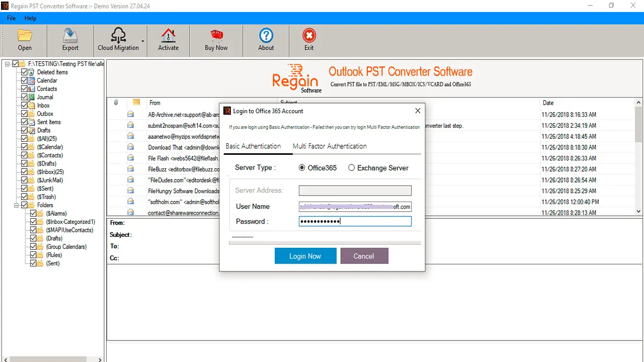Click the Contacts folder icon in tree
Viewport: 644px width, 362px height.
pos(32,88)
